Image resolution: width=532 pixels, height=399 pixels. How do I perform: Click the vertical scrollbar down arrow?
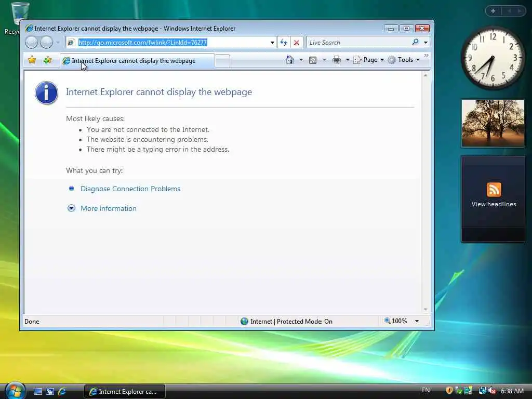[x=425, y=310]
